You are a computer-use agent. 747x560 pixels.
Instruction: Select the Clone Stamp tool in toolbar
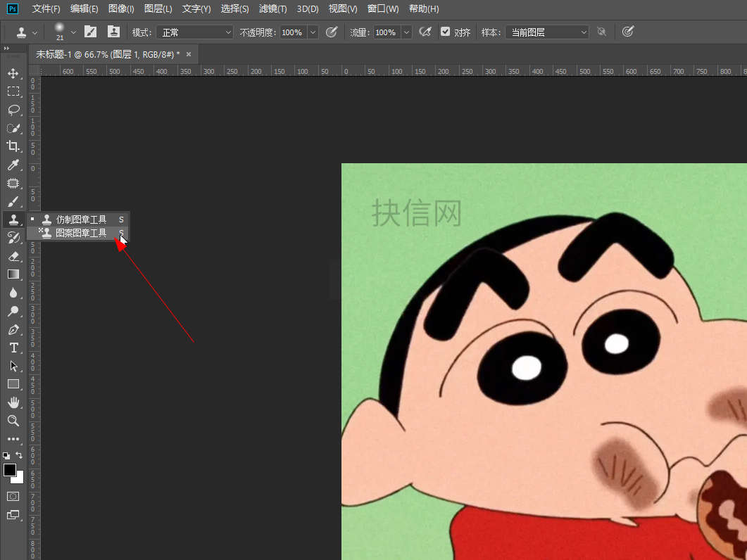tap(13, 219)
